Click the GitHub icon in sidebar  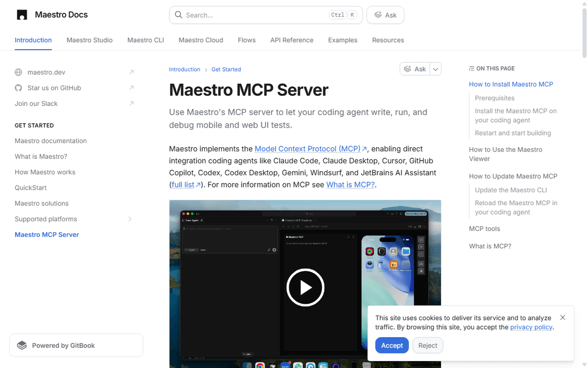(19, 88)
